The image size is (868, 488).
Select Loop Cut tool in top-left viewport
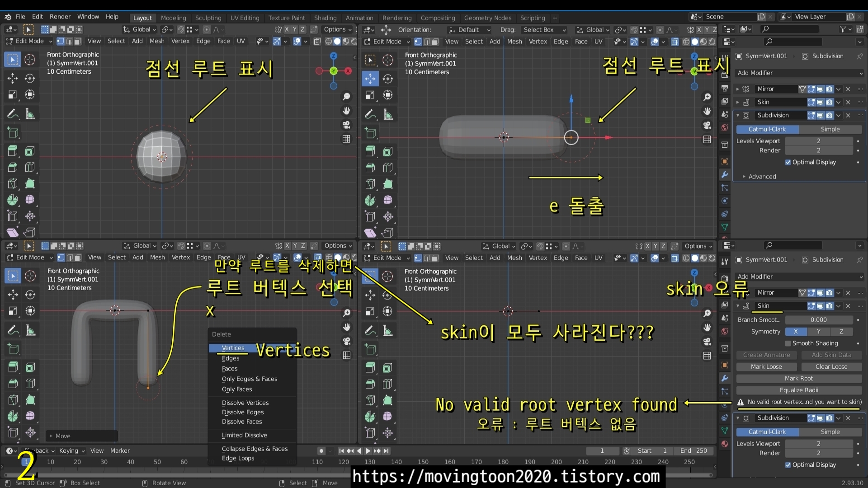tap(30, 167)
